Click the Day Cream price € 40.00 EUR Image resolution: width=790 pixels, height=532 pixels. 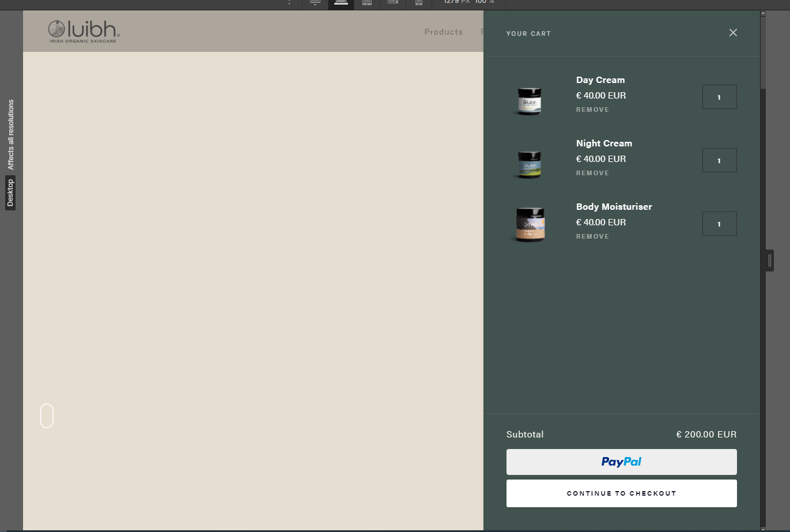[601, 96]
